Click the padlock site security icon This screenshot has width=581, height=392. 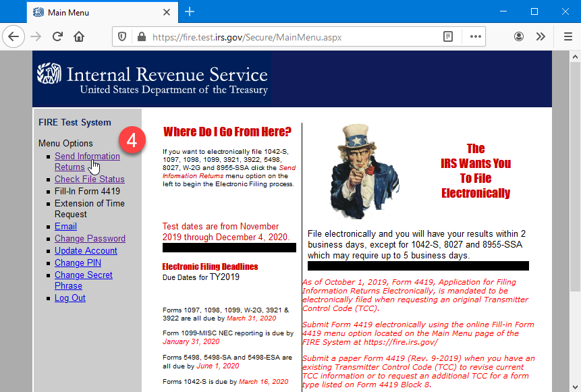point(140,37)
